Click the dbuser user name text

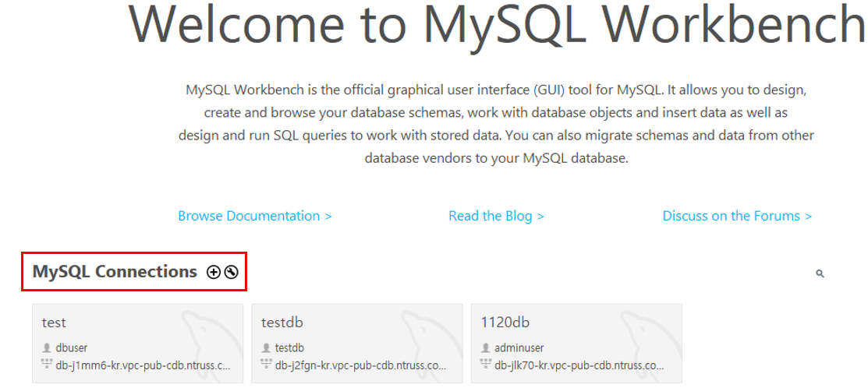point(72,347)
